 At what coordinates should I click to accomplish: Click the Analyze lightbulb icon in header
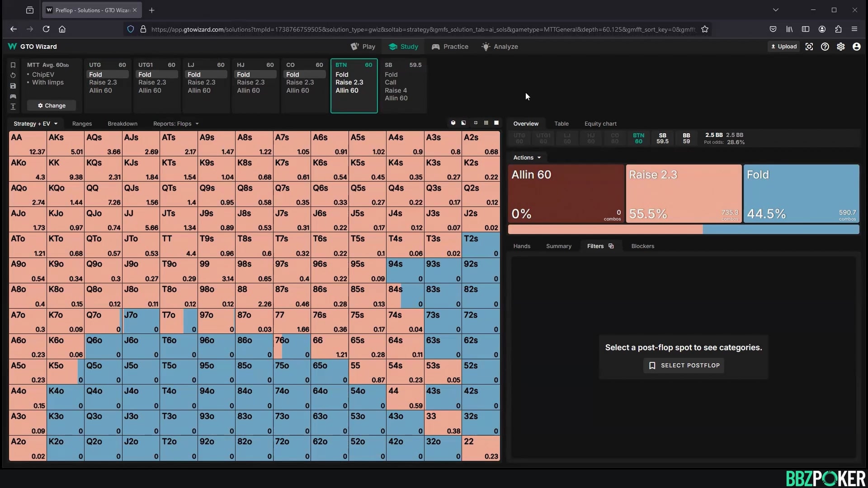[x=485, y=47]
